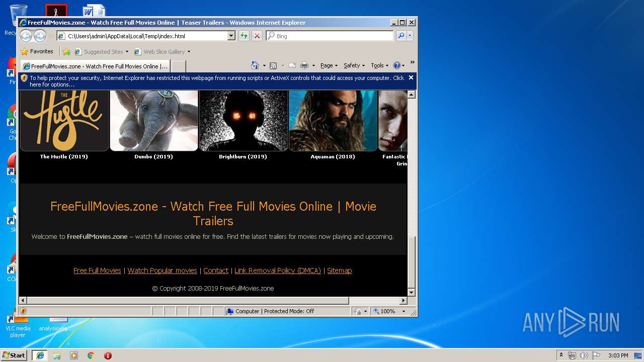Image resolution: width=644 pixels, height=362 pixels.
Task: Expand the address bar history dropdown
Action: click(x=231, y=36)
